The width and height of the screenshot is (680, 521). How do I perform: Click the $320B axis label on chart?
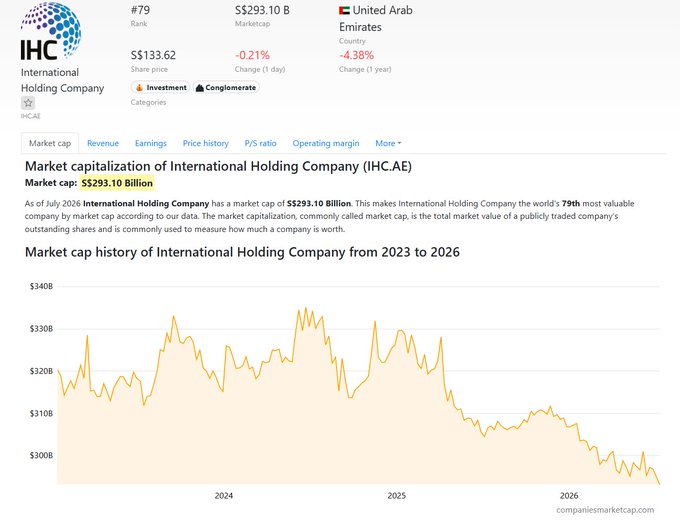point(41,371)
